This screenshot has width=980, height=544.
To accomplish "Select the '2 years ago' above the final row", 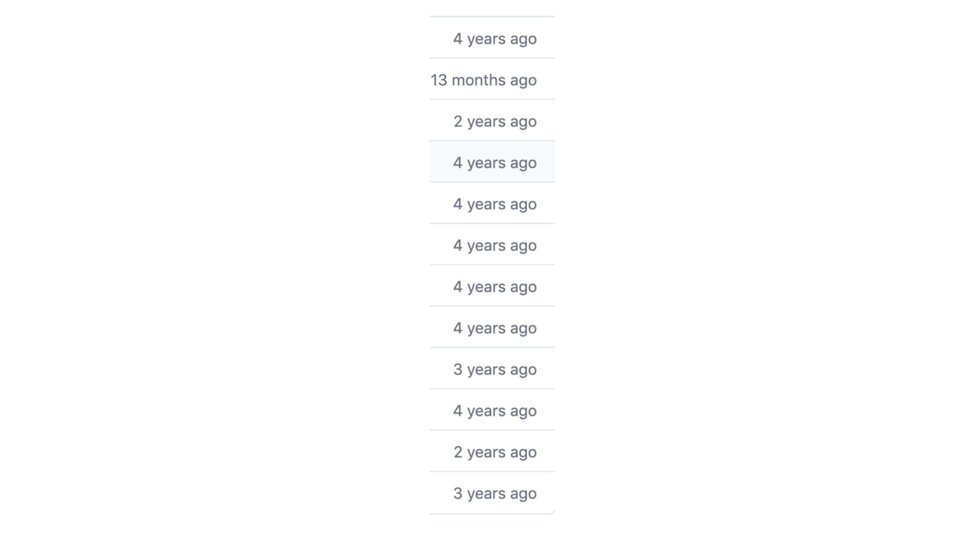I will coord(495,452).
